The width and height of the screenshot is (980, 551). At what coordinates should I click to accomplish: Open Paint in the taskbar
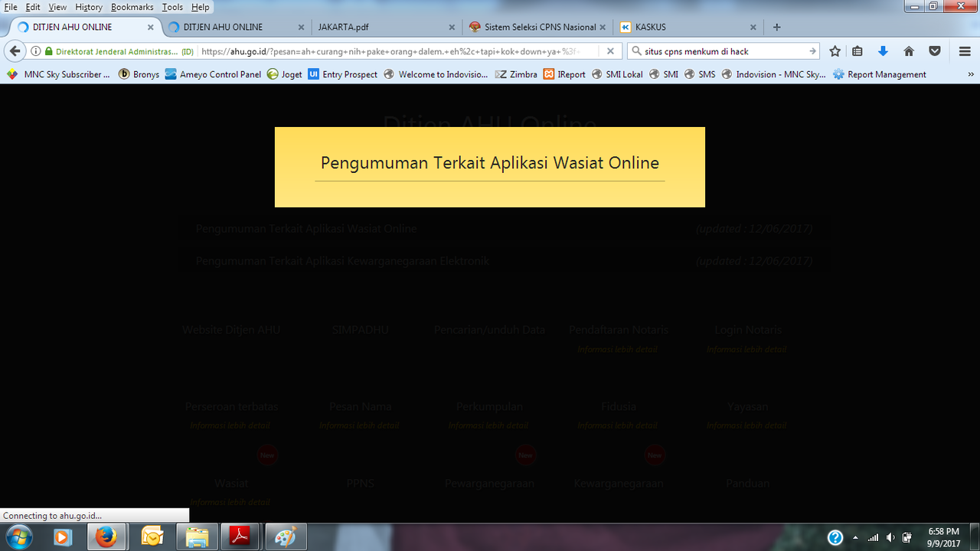(x=286, y=537)
